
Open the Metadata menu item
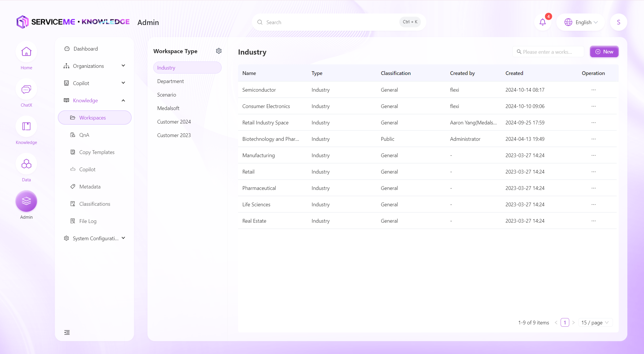94,186
